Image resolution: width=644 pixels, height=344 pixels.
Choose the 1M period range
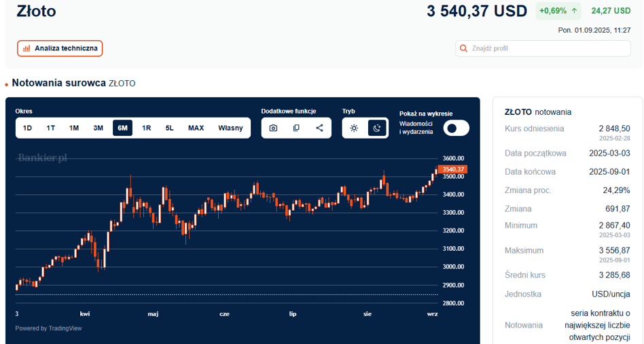coord(74,128)
